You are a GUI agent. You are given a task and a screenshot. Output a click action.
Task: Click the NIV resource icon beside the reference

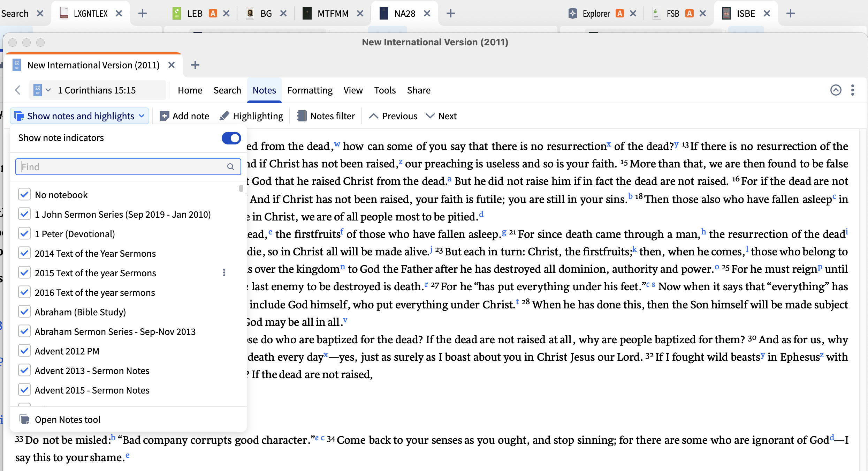(37, 90)
